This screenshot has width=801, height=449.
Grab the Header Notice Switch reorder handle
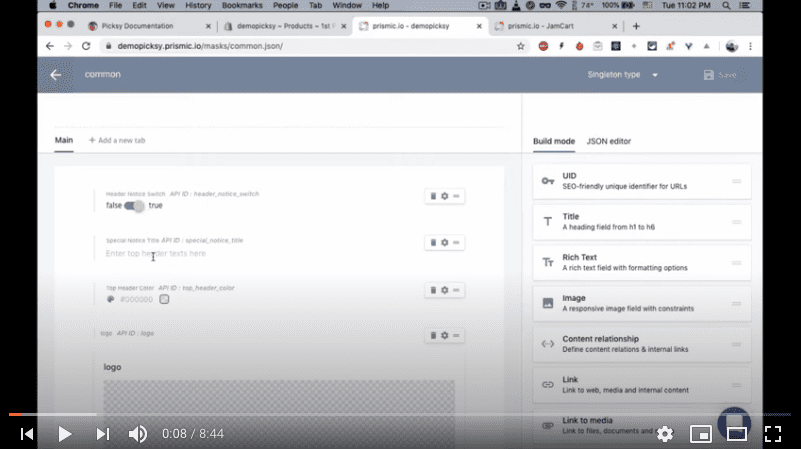click(456, 196)
